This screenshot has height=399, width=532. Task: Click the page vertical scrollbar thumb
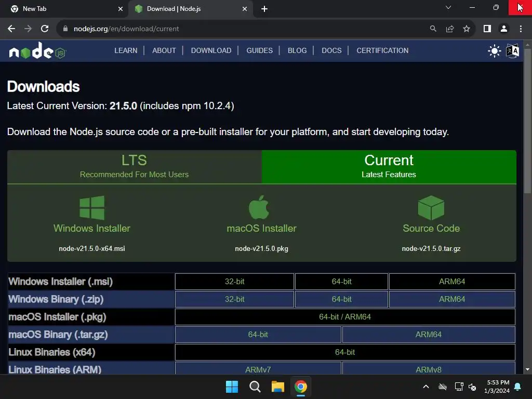pyautogui.click(x=527, y=121)
